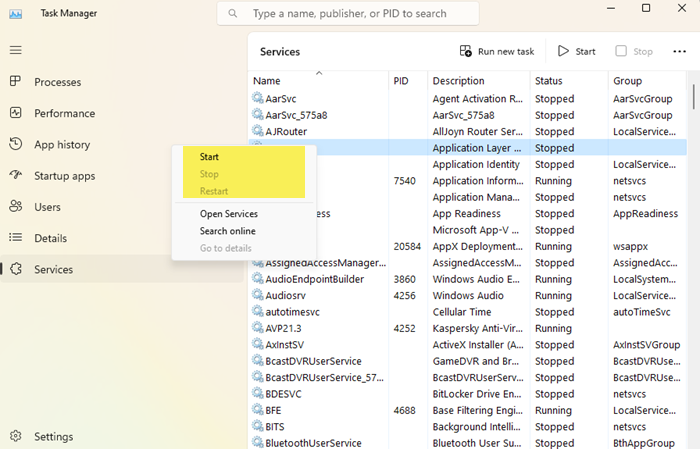Open the Details page icon
The image size is (700, 449).
pyautogui.click(x=15, y=238)
